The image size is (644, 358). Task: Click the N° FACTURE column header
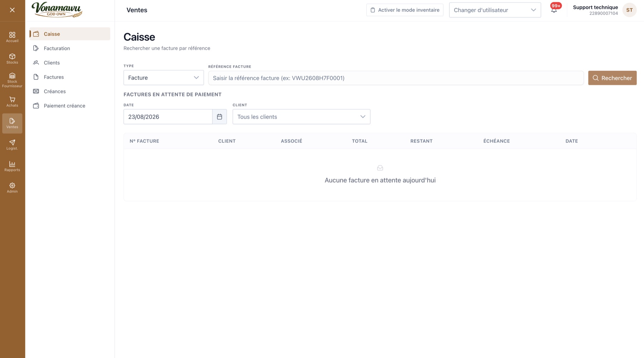click(x=144, y=141)
